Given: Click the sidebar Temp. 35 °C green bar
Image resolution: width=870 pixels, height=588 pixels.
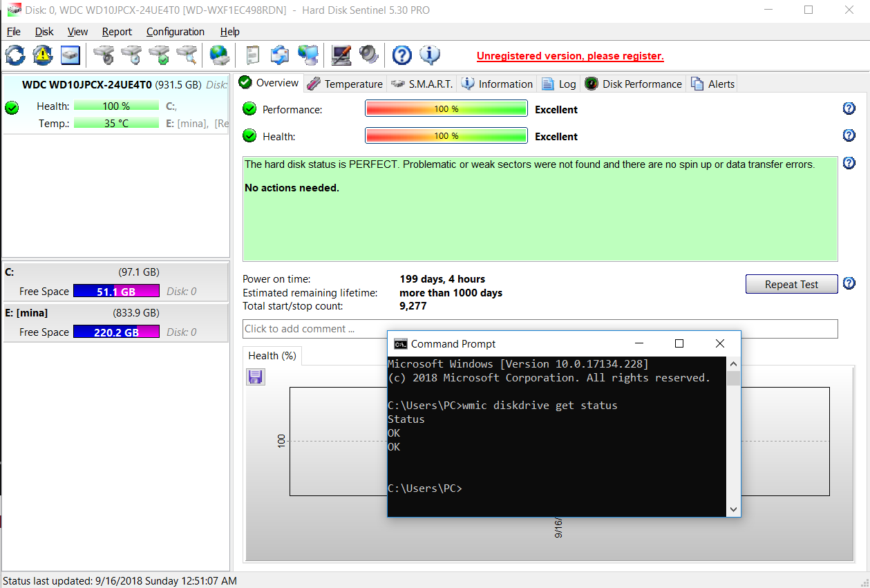Looking at the screenshot, I should 116,124.
